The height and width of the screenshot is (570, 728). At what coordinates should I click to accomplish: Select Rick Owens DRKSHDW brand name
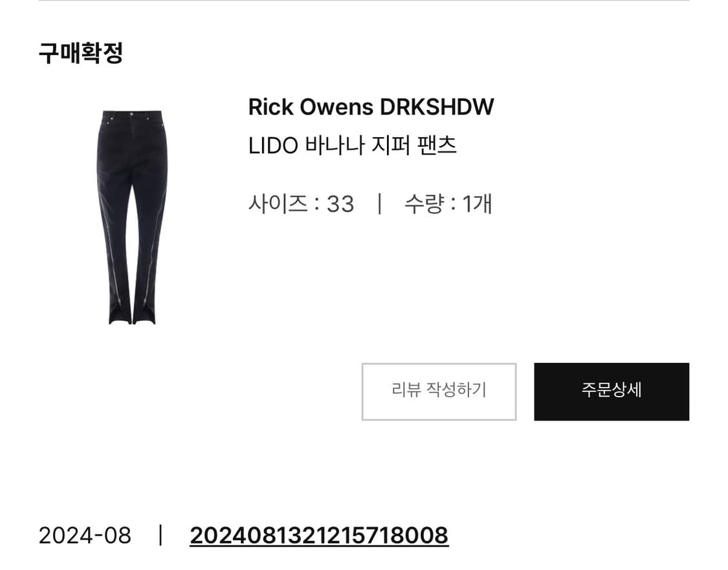coord(371,107)
